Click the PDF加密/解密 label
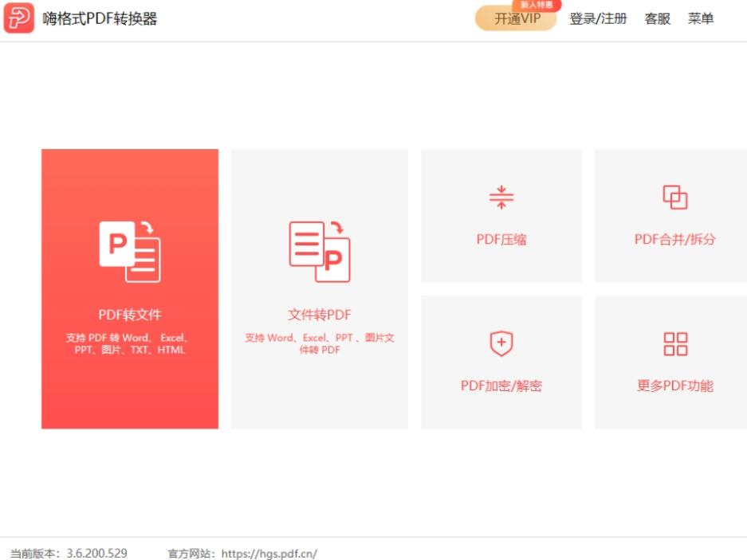 (x=501, y=386)
